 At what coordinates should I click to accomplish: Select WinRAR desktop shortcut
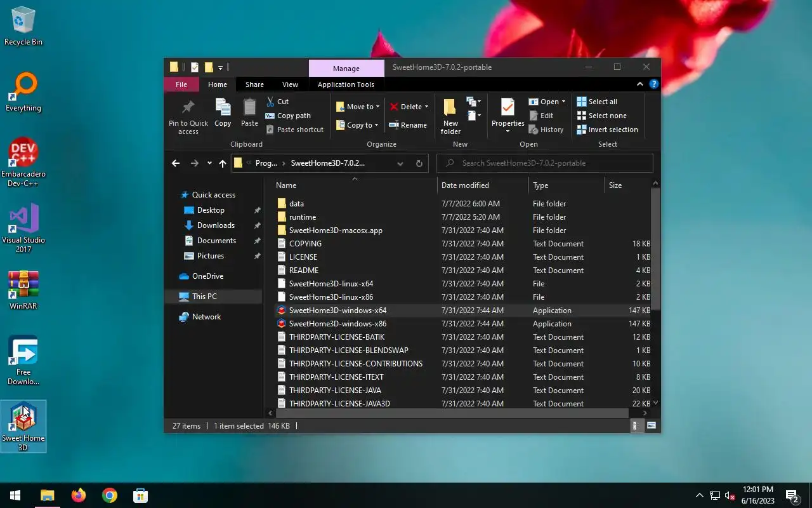tap(23, 290)
